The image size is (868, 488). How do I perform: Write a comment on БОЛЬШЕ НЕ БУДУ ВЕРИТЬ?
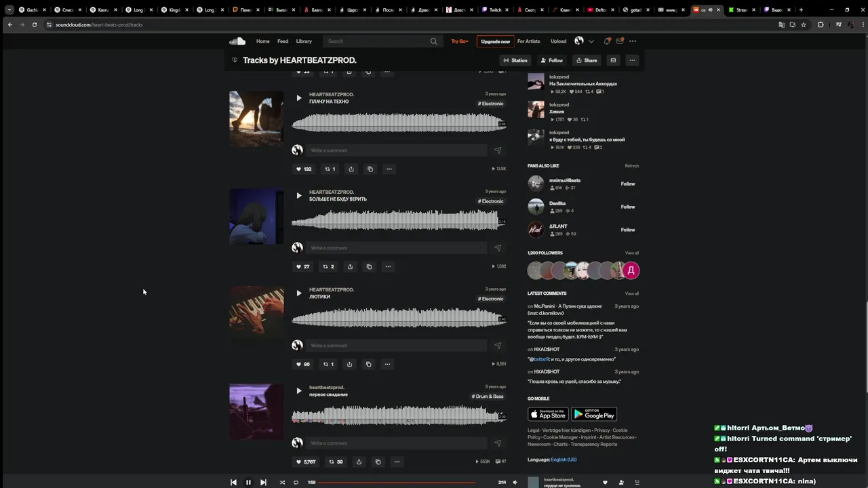tap(396, 248)
